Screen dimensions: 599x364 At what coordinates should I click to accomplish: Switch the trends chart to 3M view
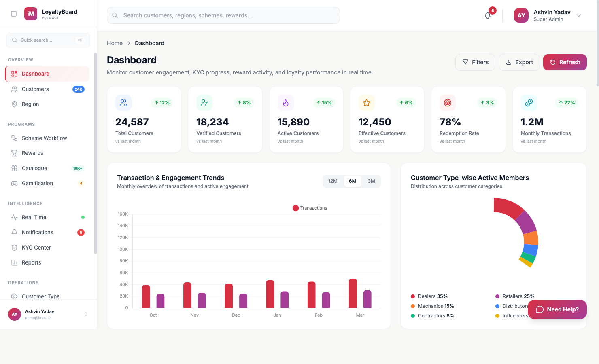pos(371,181)
